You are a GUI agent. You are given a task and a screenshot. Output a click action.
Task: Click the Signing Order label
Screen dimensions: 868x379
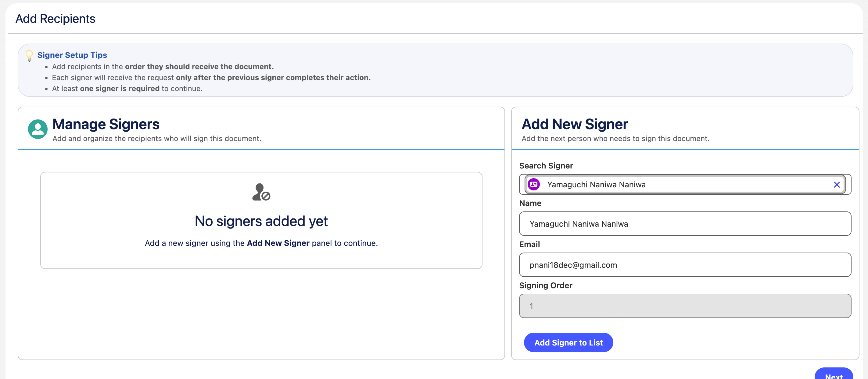546,285
